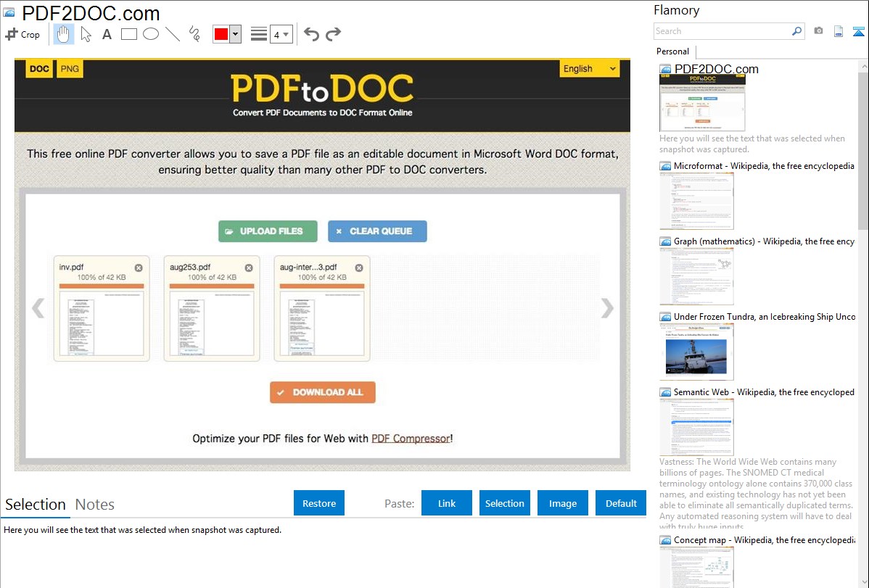Click the Flamory list vertical scrollbar
The width and height of the screenshot is (869, 588).
(x=863, y=150)
